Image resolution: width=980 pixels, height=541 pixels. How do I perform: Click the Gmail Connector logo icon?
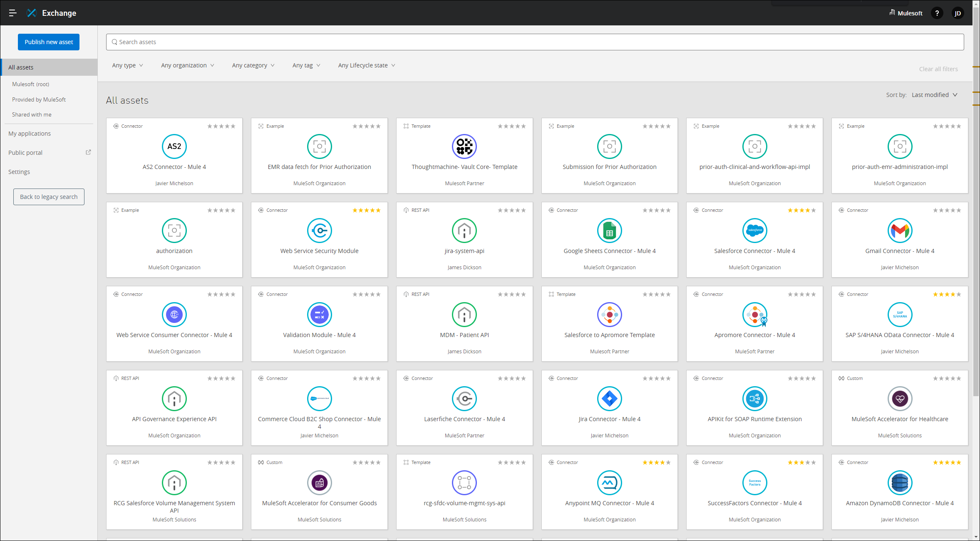pyautogui.click(x=900, y=231)
